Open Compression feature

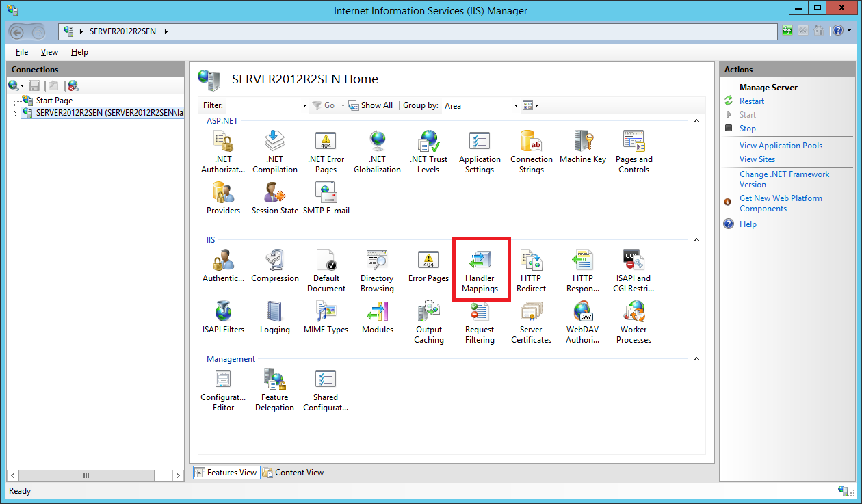[275, 266]
